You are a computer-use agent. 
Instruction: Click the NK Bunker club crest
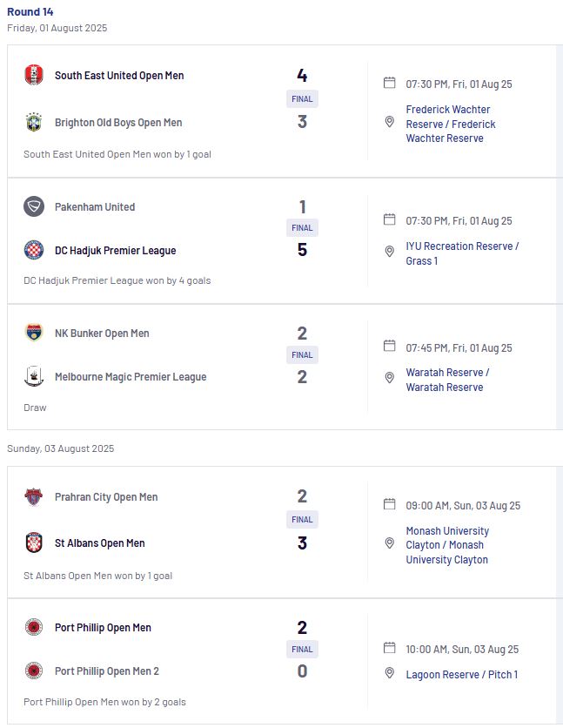click(x=34, y=333)
